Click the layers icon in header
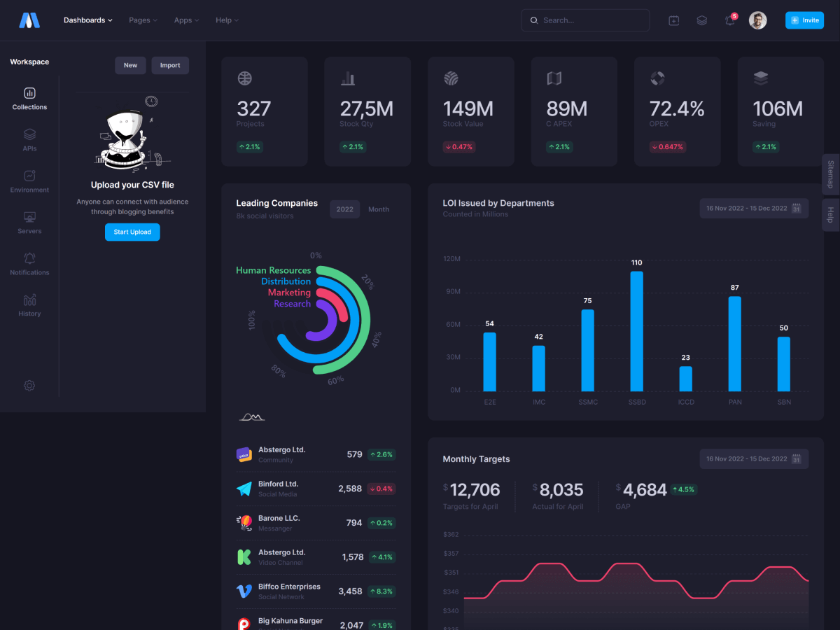This screenshot has height=630, width=840. coord(701,20)
